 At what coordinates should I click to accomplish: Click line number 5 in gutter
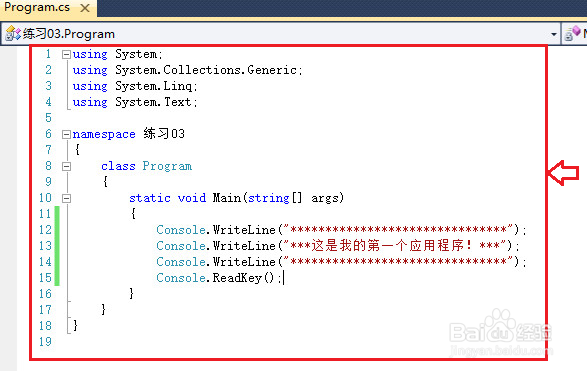(48, 118)
